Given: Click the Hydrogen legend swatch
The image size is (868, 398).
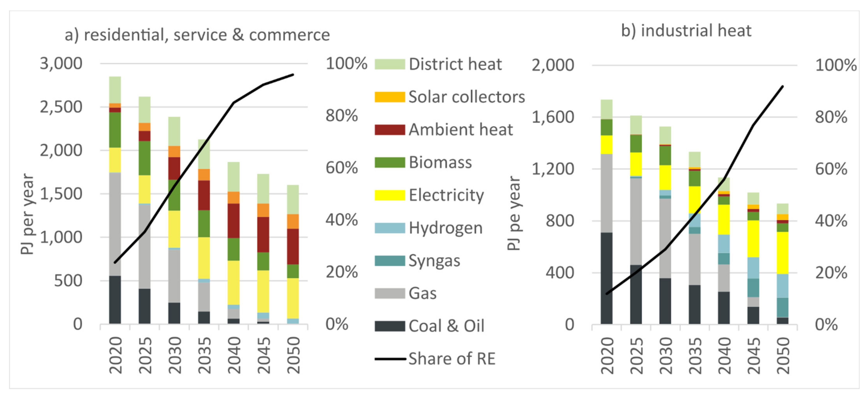Looking at the screenshot, I should click(390, 228).
